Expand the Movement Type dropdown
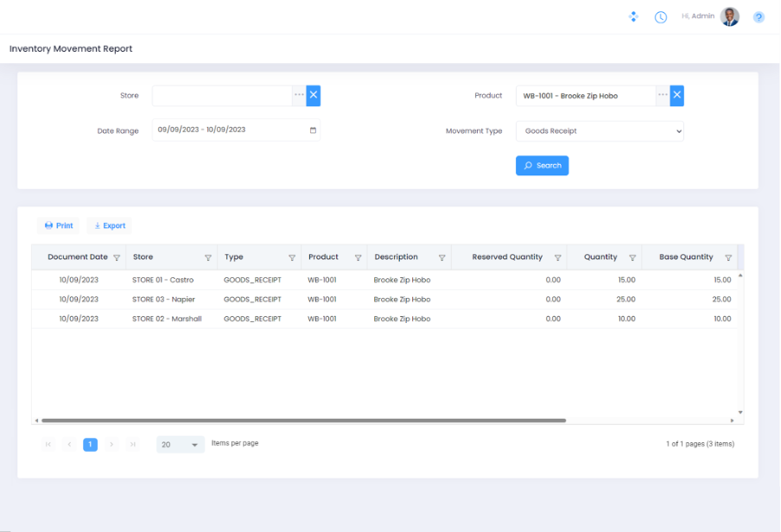The height and width of the screenshot is (532, 781). tap(600, 131)
